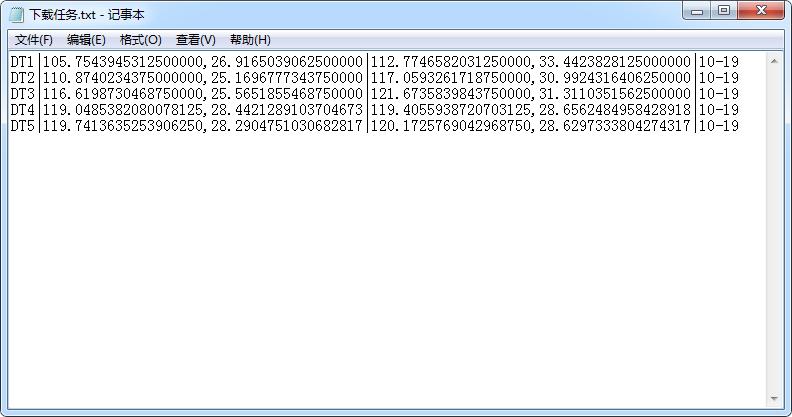Place cursor in 112.7746582031250000 value

pos(451,62)
